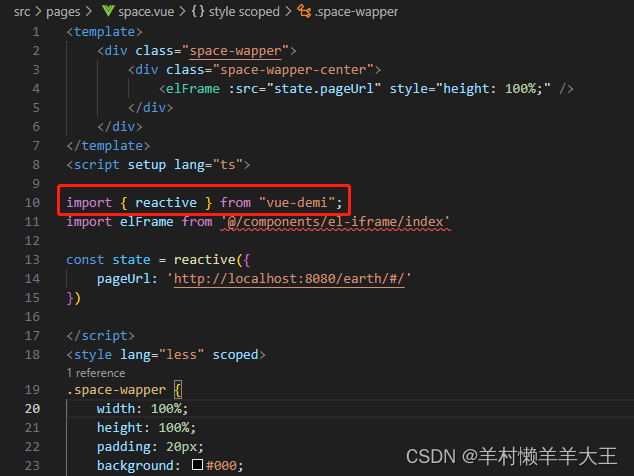Viewport: 634px width, 476px height.
Task: Click 'space-wapper-center' class value
Action: (293, 70)
